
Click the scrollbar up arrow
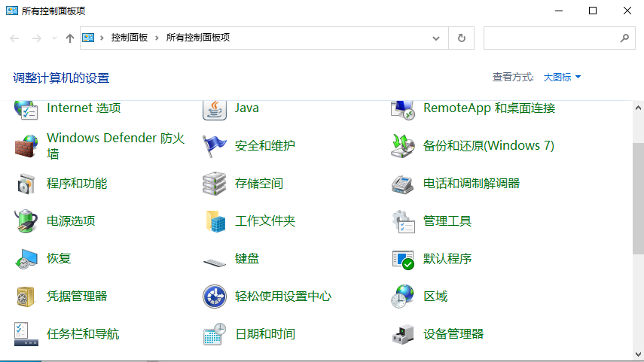[x=638, y=108]
